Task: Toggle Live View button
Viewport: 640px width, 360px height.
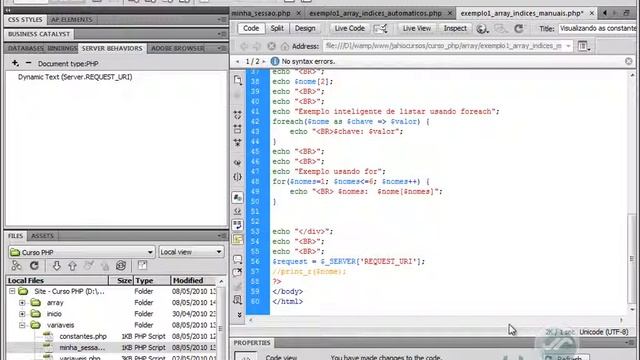Action: click(416, 28)
